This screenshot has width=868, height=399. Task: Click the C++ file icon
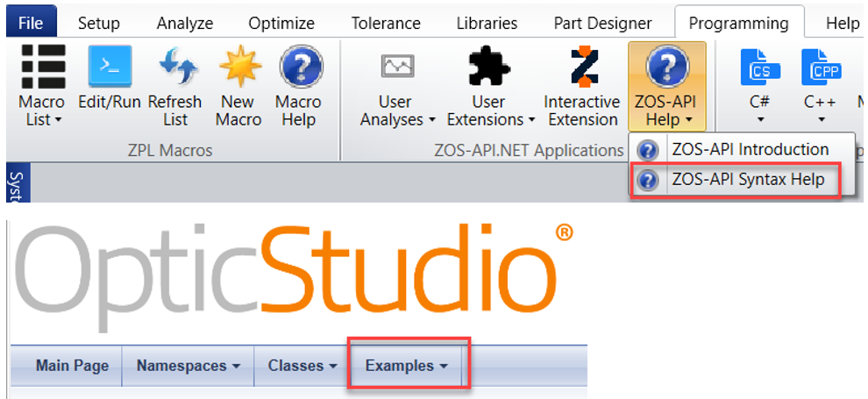(821, 67)
